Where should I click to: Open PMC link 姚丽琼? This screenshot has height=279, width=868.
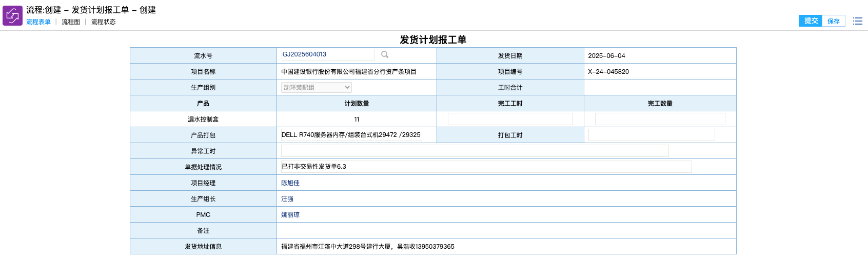(x=290, y=215)
